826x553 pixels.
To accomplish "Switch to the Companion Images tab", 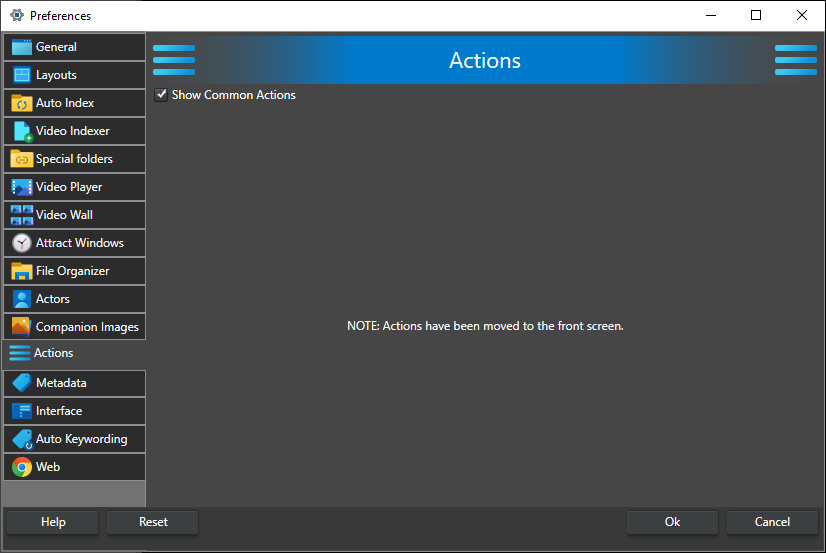I will point(86,327).
